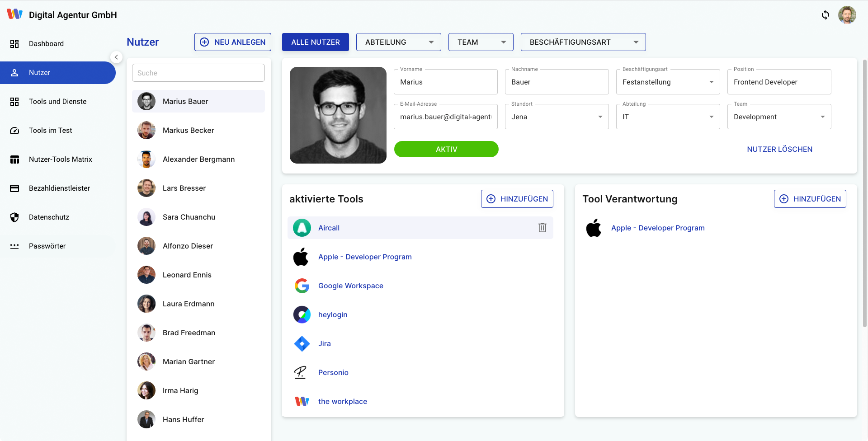This screenshot has height=441, width=868.
Task: Open the Team dropdown showing Development
Action: point(778,117)
